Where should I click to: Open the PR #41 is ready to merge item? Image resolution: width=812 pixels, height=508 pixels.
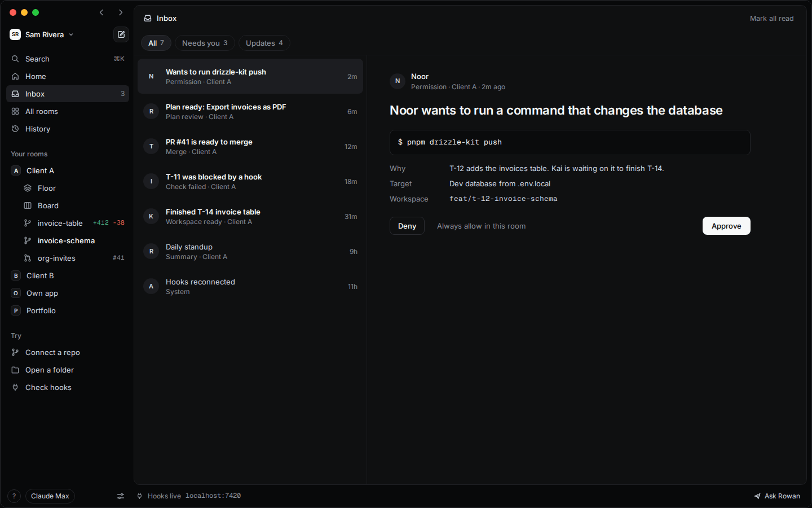coord(250,147)
